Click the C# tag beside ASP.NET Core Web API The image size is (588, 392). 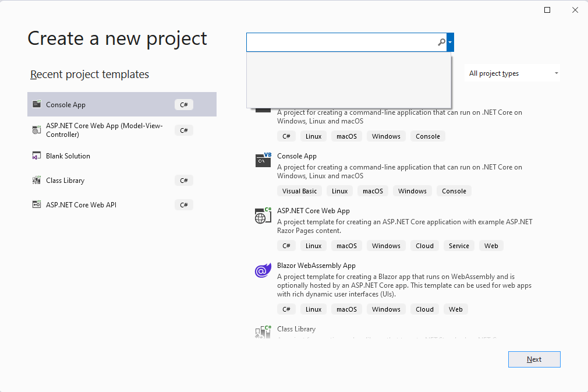click(184, 205)
